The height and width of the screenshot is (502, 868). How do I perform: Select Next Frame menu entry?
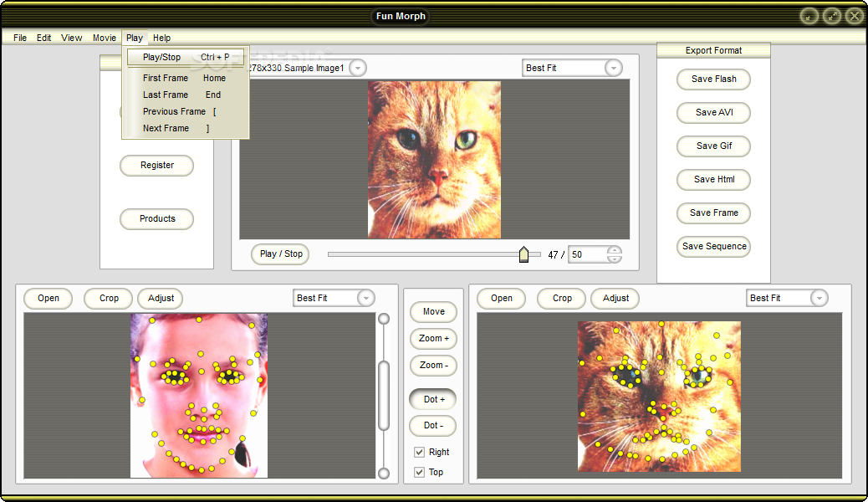pos(186,128)
